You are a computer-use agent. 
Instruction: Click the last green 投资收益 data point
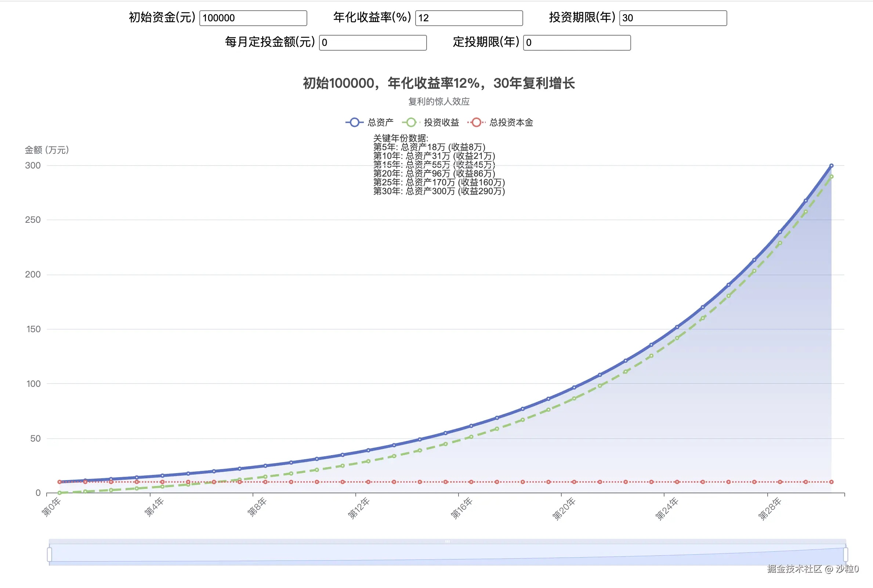(x=832, y=177)
